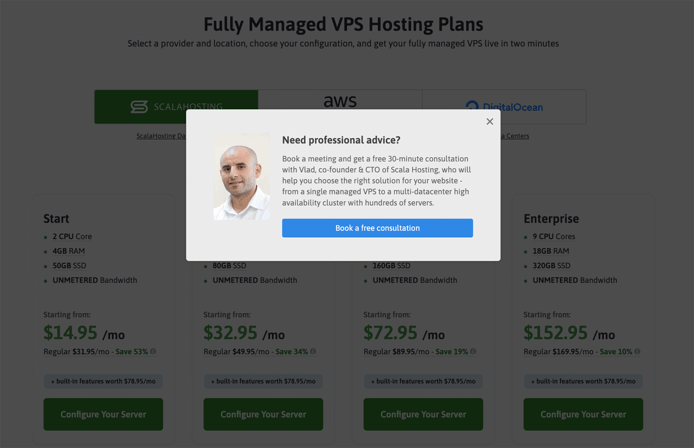This screenshot has height=448, width=694.
Task: Configure Your Server for $72.95 plan
Action: (423, 414)
